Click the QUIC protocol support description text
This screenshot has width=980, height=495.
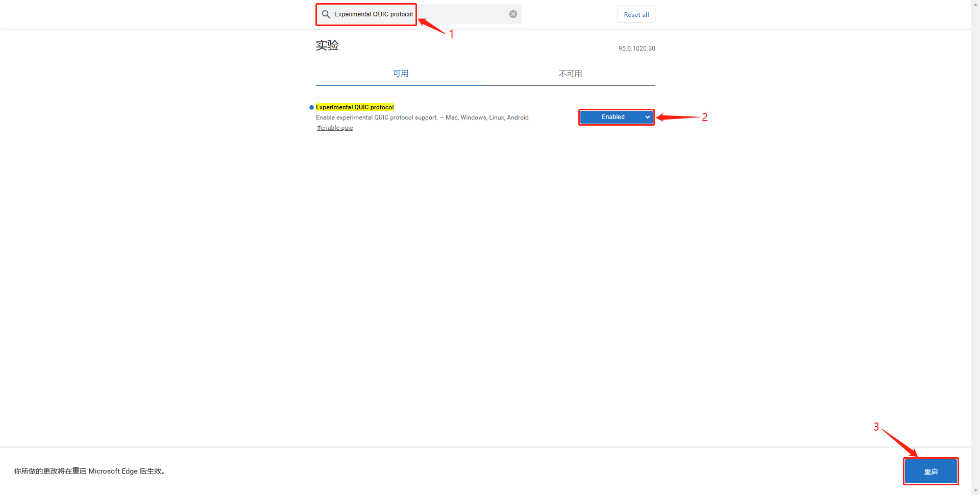[422, 117]
